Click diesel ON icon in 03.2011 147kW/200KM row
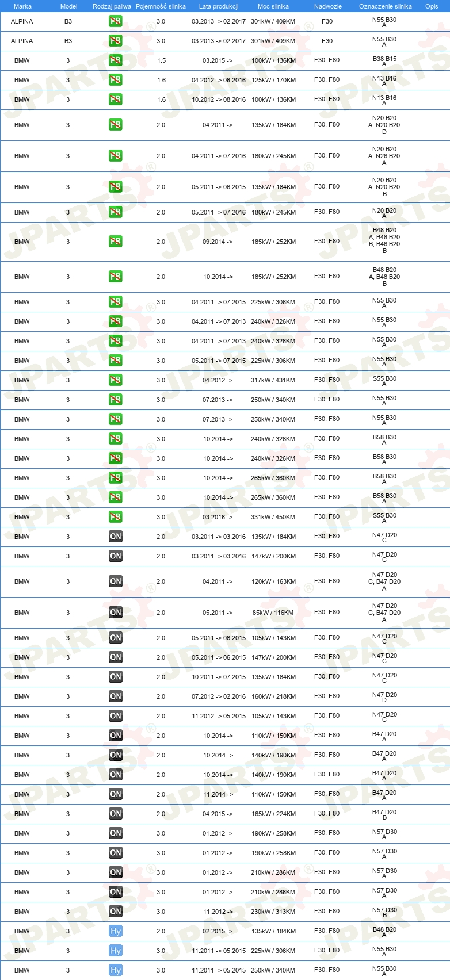Image resolution: width=450 pixels, height=980 pixels. 116,556
